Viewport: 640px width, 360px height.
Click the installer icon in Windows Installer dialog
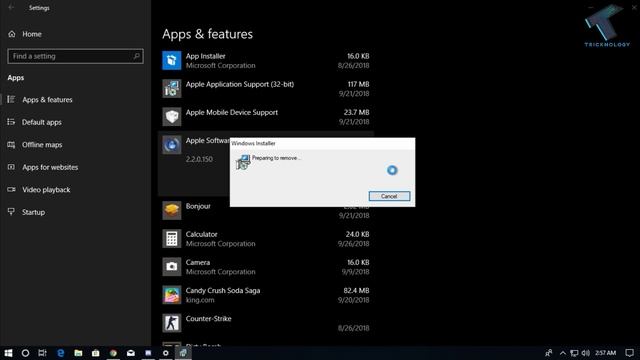(243, 162)
